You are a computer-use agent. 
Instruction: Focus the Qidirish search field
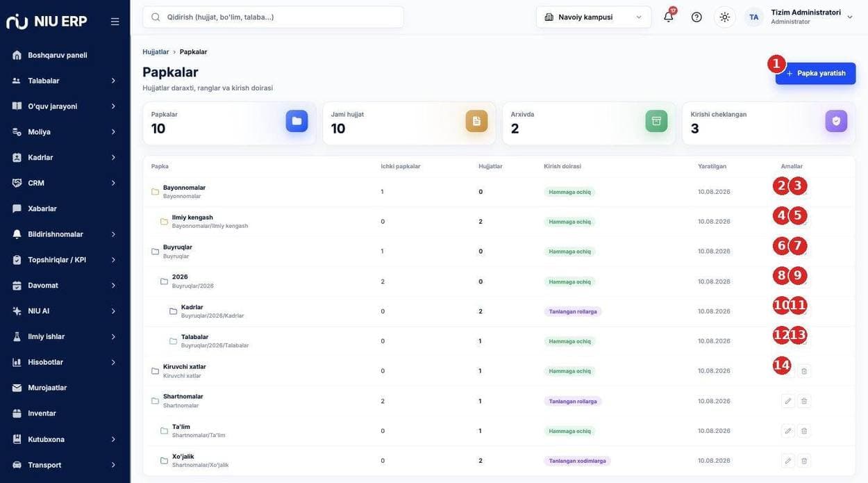(273, 17)
